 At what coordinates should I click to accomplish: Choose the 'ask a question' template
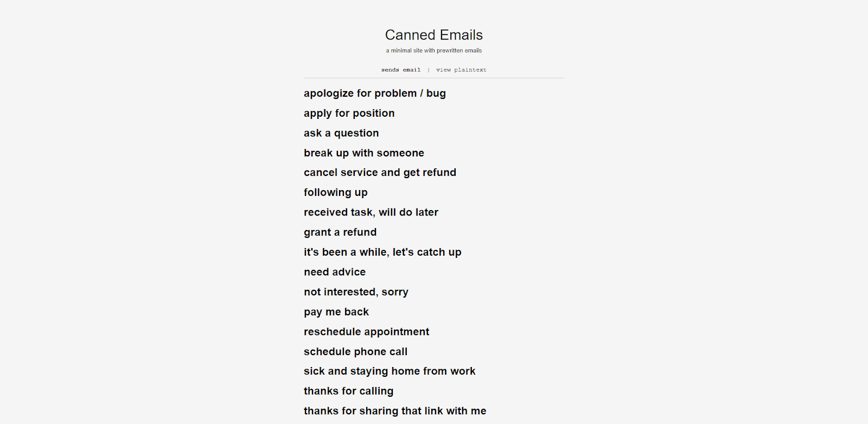(341, 133)
